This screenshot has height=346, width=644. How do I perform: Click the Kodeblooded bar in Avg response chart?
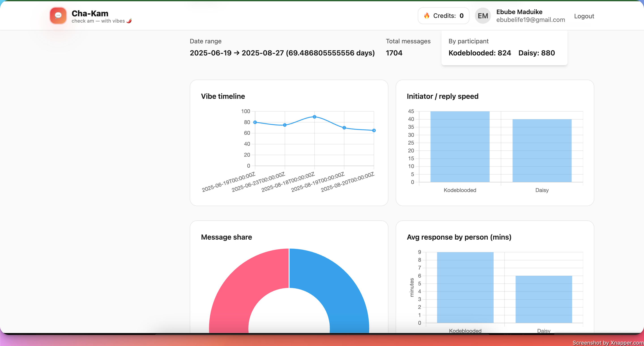click(465, 288)
